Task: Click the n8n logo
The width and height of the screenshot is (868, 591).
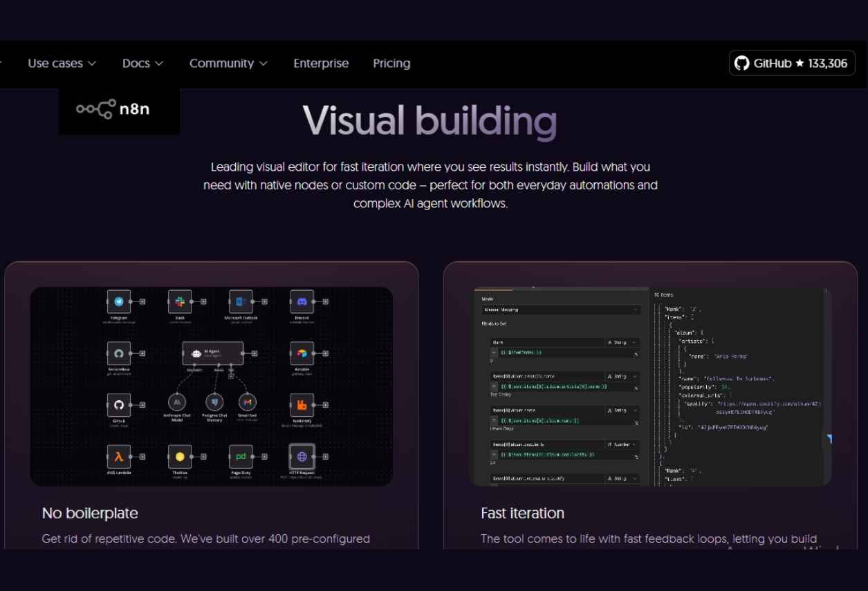Action: pyautogui.click(x=113, y=109)
